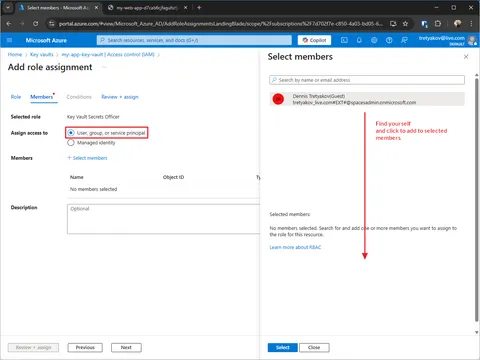Click the Select members panel scrollbar
The height and width of the screenshot is (360, 480).
point(477,200)
